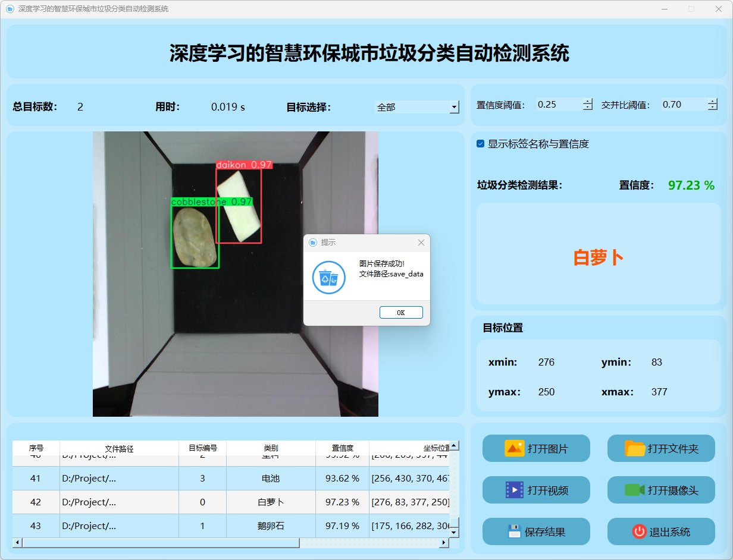Click the film icon on 打开视频 button
The height and width of the screenshot is (560, 733).
click(x=514, y=490)
